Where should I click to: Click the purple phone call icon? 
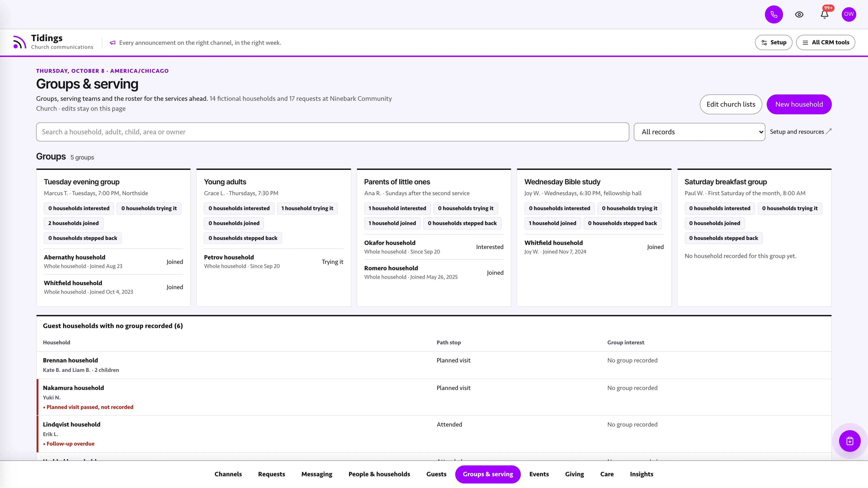[774, 14]
